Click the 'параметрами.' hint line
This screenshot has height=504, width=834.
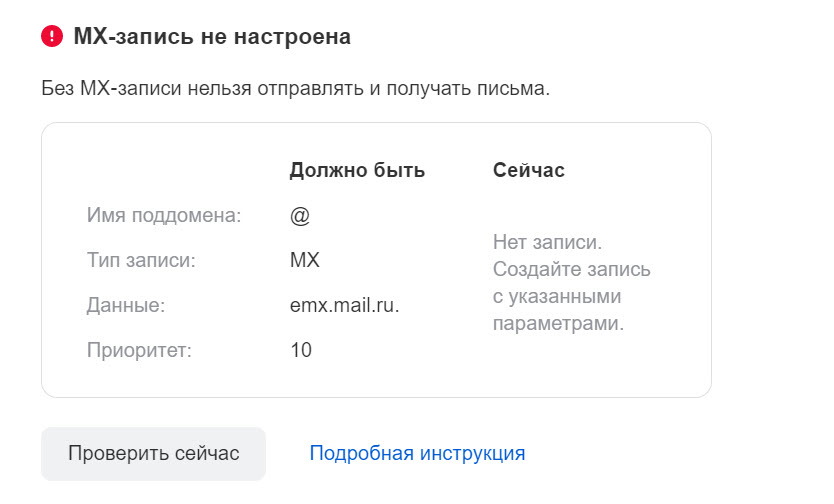click(x=558, y=323)
